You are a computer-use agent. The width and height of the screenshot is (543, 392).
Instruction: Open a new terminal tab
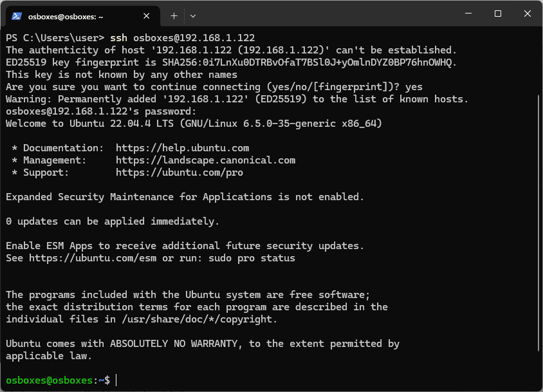174,15
